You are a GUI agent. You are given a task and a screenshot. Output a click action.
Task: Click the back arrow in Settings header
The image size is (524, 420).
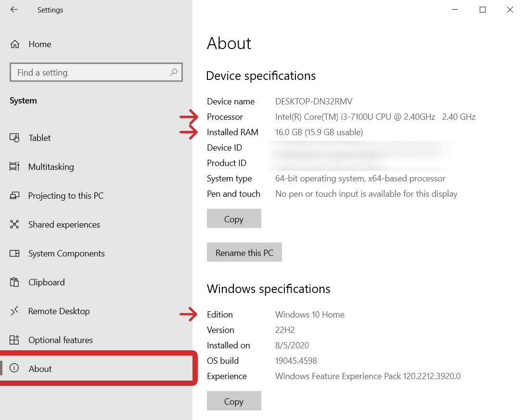tap(14, 10)
